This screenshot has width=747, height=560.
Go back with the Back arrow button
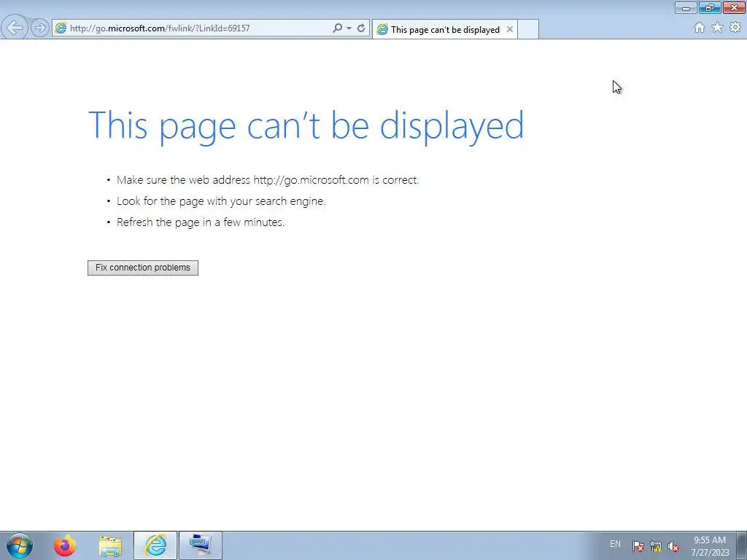(15, 28)
